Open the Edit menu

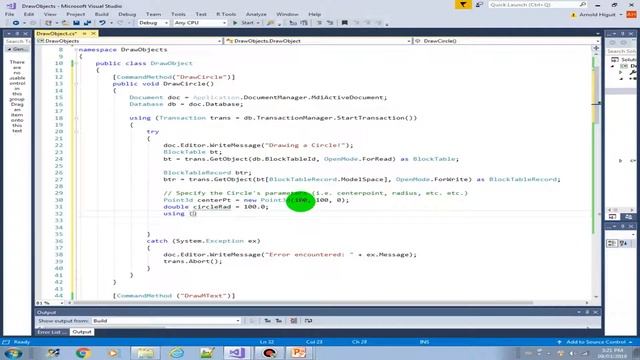[x=29, y=14]
